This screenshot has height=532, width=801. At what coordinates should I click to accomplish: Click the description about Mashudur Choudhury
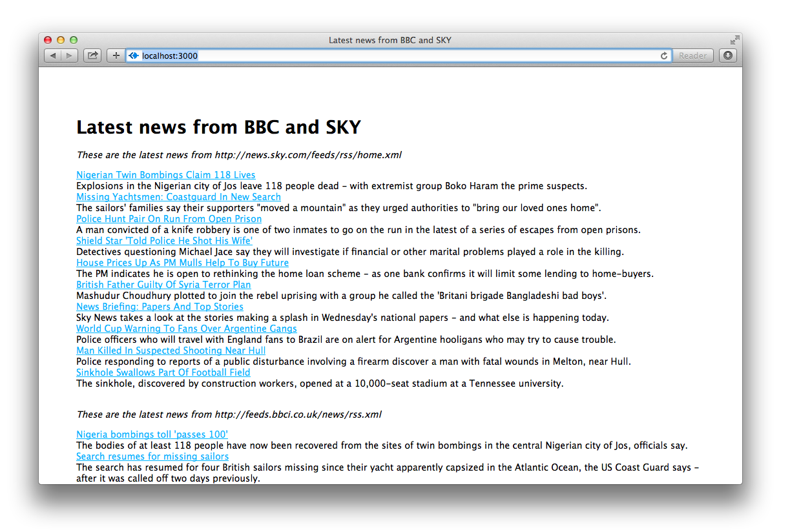coord(342,296)
